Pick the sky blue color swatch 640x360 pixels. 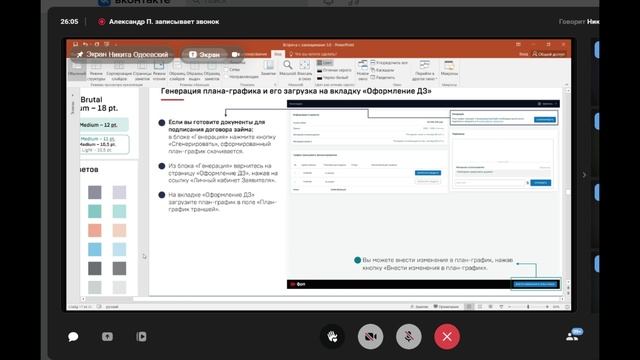click(x=95, y=249)
